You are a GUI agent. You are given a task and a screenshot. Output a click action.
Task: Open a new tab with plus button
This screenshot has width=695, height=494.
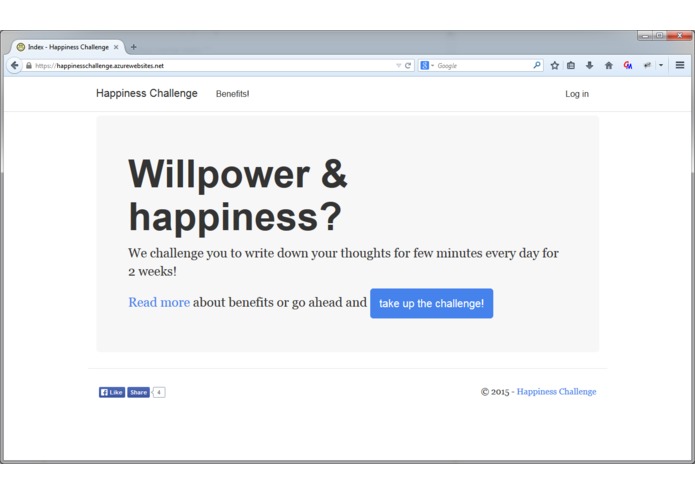tap(133, 47)
